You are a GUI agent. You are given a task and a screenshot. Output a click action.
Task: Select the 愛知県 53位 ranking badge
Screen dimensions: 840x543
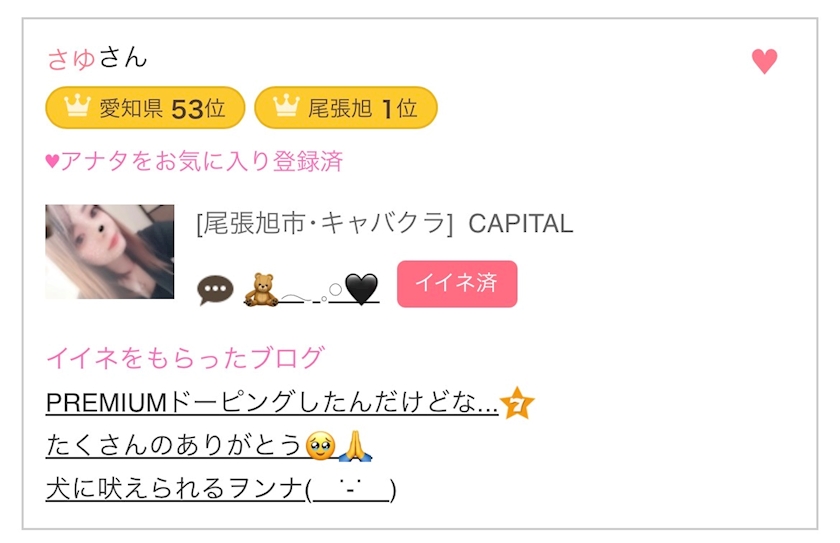point(145,108)
